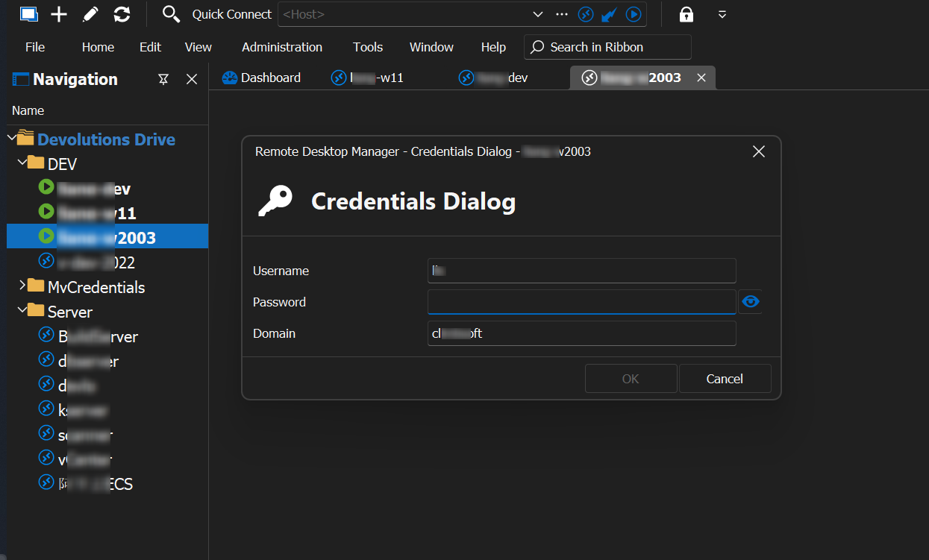The image size is (929, 560).
Task: Click the RDP icon of entry ending 022
Action: 46,262
